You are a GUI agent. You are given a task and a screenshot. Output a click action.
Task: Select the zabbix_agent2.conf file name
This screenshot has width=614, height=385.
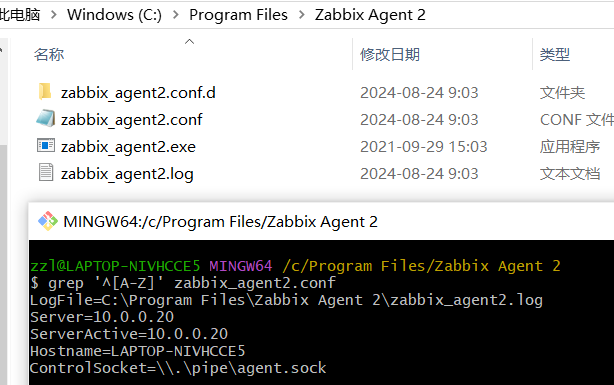click(x=132, y=119)
